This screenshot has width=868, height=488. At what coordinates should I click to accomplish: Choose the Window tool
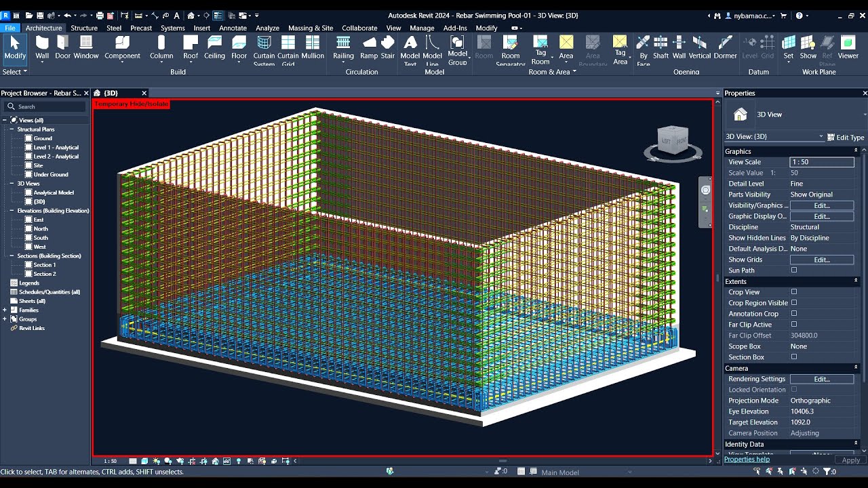point(86,47)
